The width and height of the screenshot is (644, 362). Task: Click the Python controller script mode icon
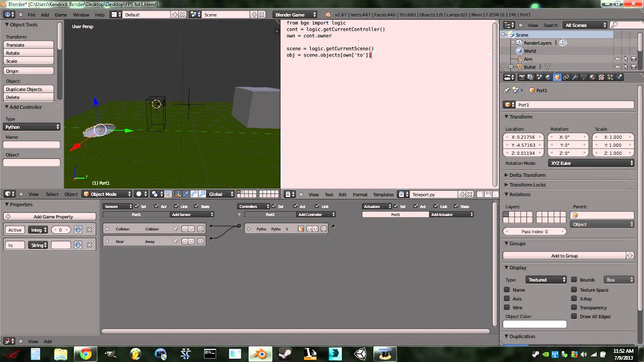coord(301,229)
